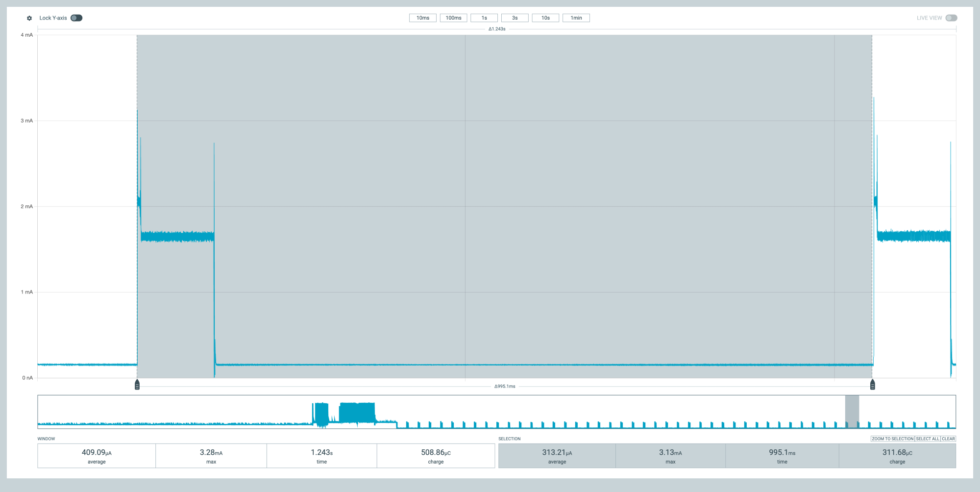The height and width of the screenshot is (492, 980).
Task: Click the right selection handle marker
Action: click(872, 385)
